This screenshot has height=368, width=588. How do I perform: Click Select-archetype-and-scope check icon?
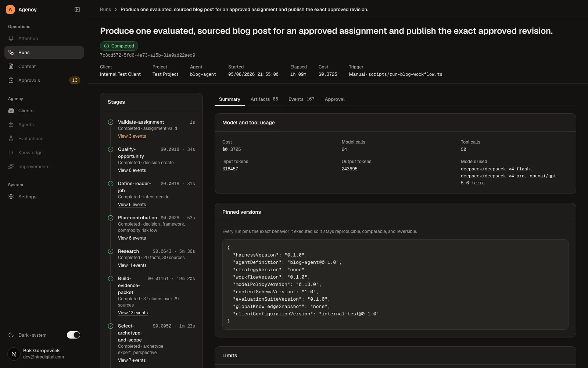111,326
